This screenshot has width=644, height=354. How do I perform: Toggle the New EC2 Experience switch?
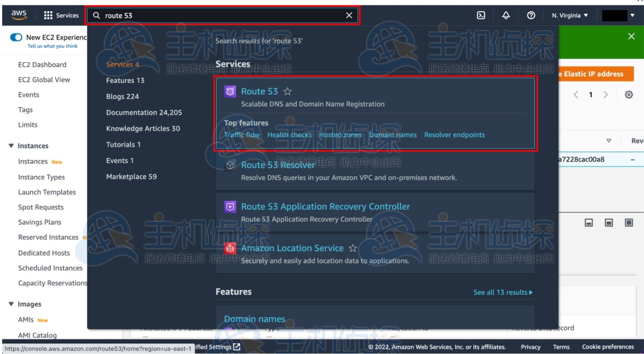[16, 37]
